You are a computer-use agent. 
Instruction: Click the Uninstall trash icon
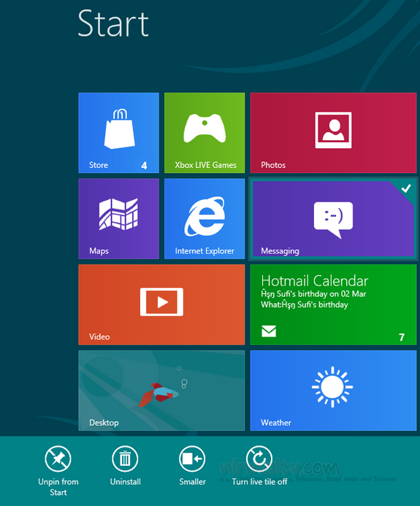point(125,459)
